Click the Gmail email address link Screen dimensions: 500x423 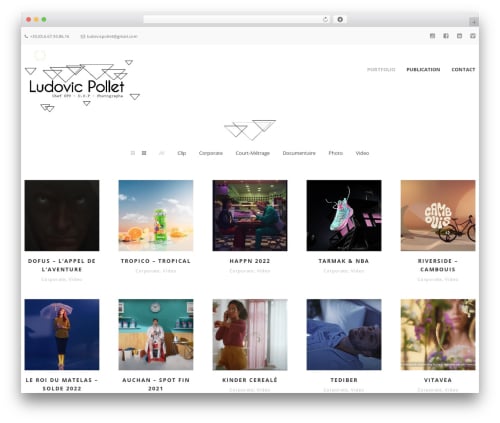(x=112, y=36)
